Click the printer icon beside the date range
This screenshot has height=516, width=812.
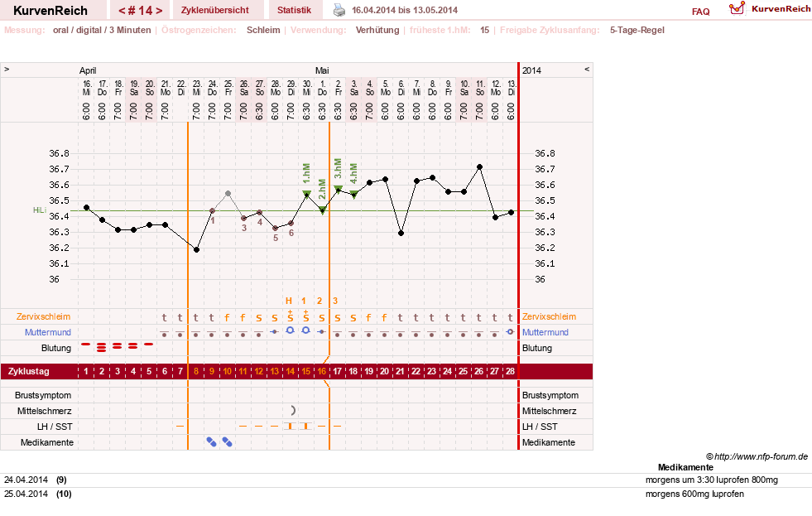[339, 10]
